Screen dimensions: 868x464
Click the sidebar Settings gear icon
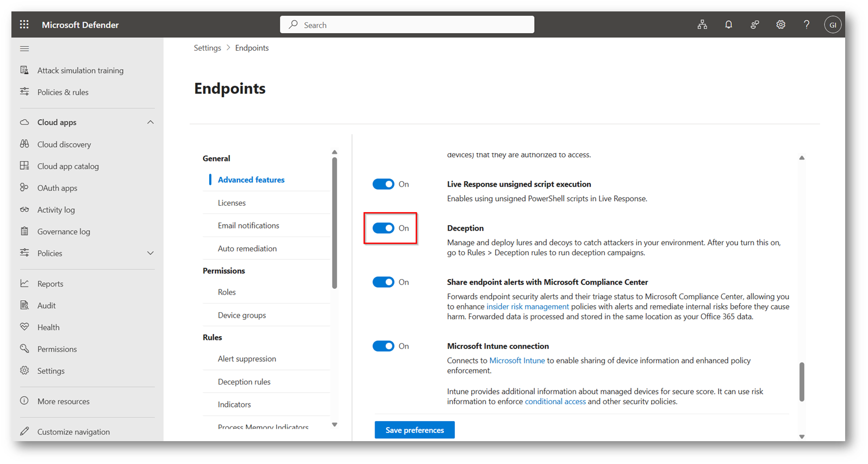pos(24,370)
